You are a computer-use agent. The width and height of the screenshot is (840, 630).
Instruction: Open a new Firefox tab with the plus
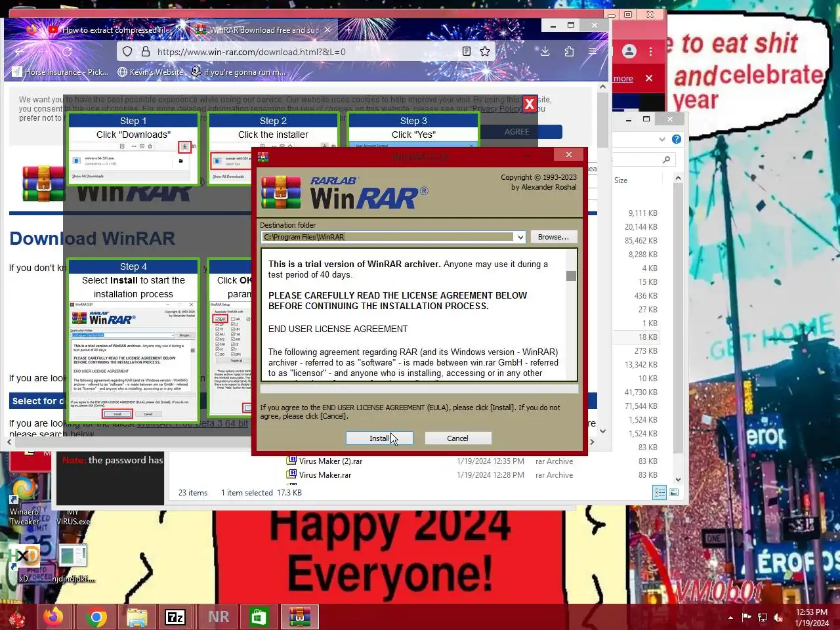point(349,30)
